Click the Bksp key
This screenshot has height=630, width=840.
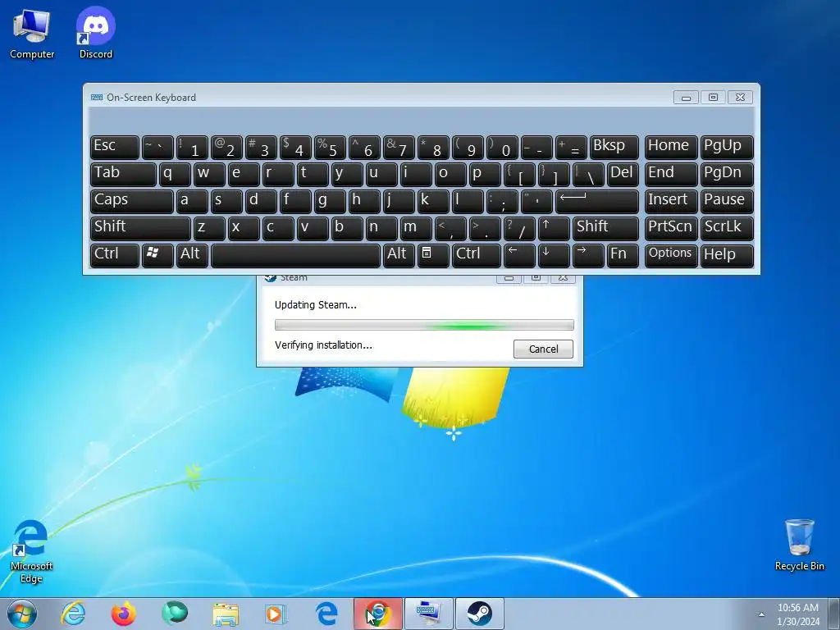(x=614, y=148)
